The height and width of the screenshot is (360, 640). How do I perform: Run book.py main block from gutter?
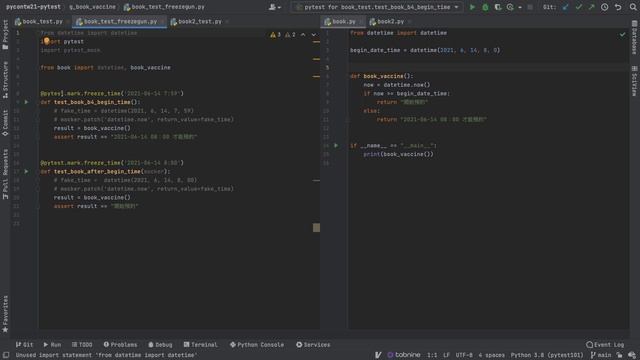tap(336, 145)
